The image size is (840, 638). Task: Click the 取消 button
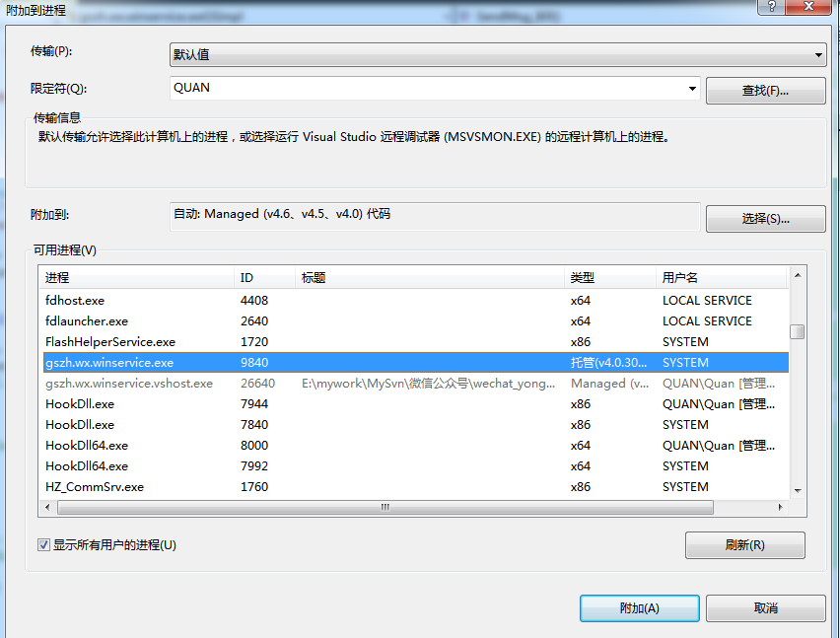pos(765,607)
